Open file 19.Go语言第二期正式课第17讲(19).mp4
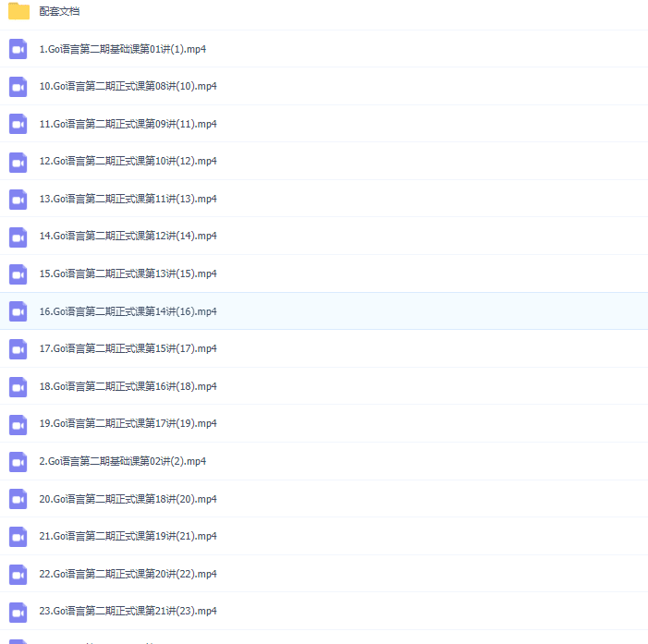Image resolution: width=648 pixels, height=644 pixels. 128,423
